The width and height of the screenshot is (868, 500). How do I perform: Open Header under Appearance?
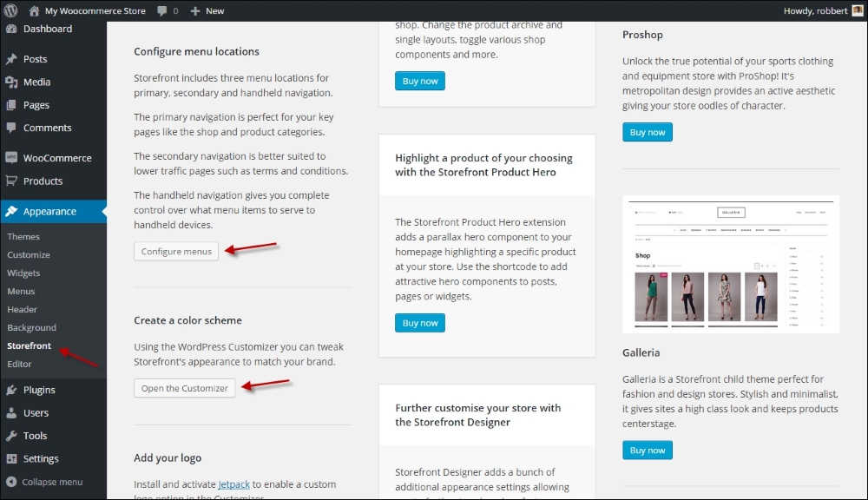(23, 310)
